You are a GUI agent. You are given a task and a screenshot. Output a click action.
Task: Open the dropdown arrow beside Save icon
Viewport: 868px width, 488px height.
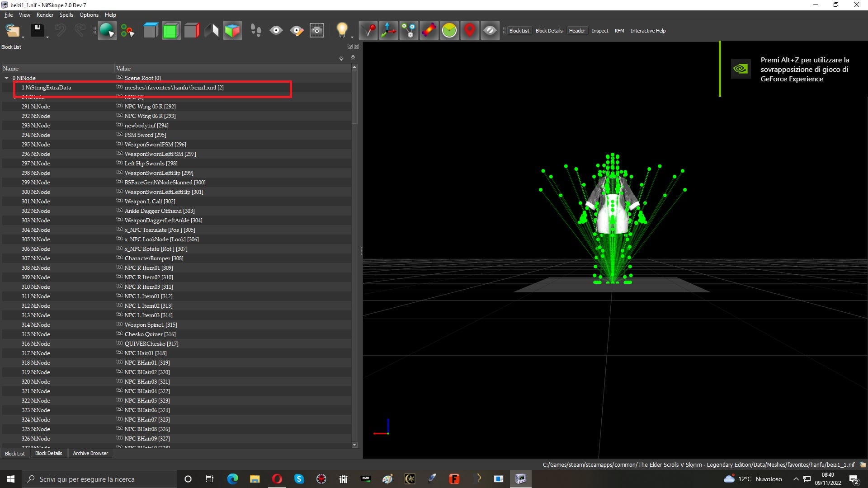[x=47, y=37]
